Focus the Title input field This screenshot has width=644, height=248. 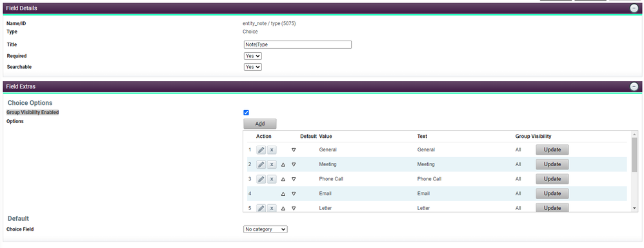pyautogui.click(x=297, y=44)
